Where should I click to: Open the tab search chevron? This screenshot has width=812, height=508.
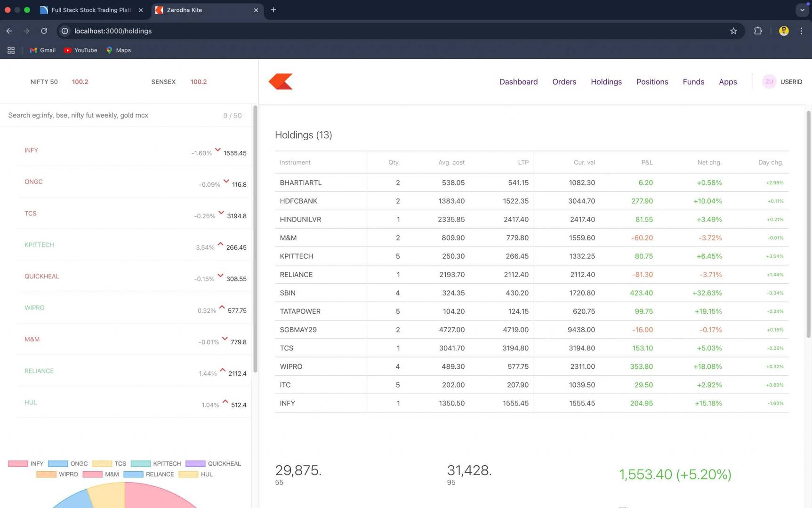tap(803, 10)
